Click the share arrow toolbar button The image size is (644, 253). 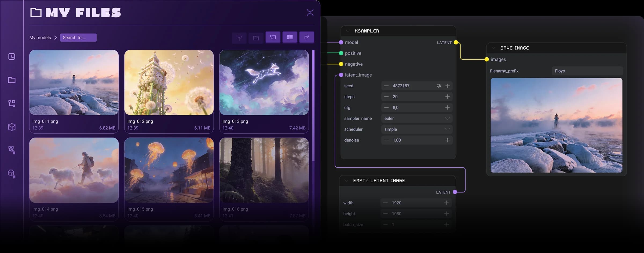[306, 37]
